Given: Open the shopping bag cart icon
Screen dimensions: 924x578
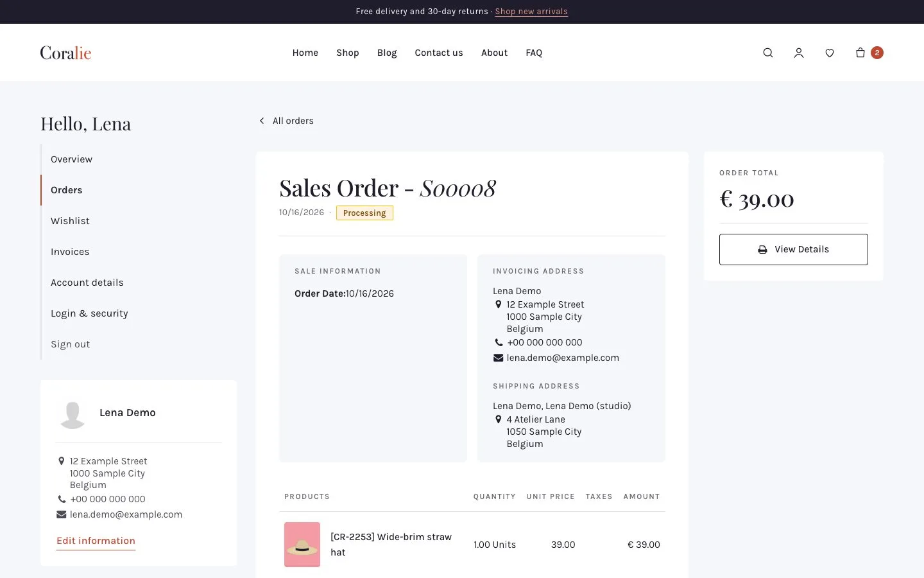Looking at the screenshot, I should [860, 53].
